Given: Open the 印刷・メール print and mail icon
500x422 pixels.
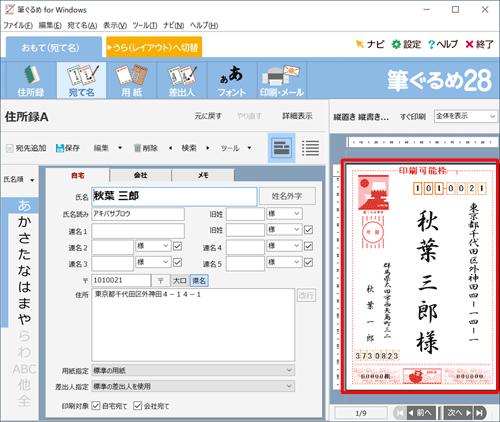Looking at the screenshot, I should 282,80.
